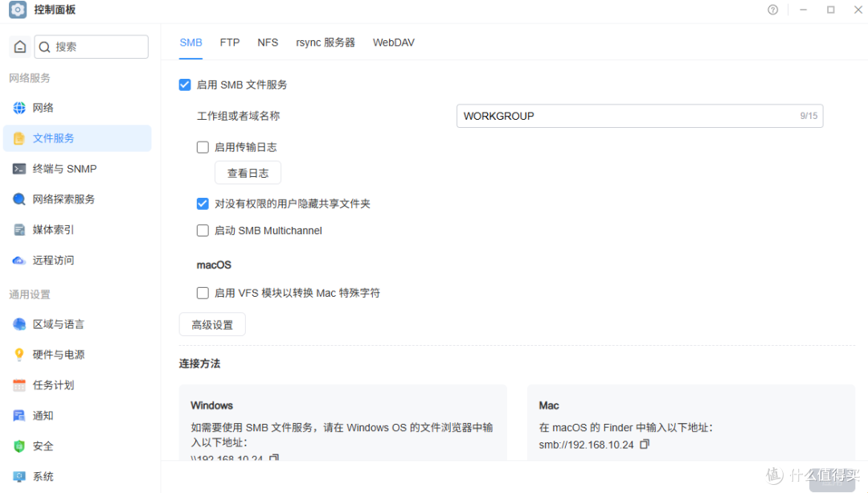Viewport: 868px width, 493px height.
Task: Open 远程访问 settings
Action: [x=77, y=260]
